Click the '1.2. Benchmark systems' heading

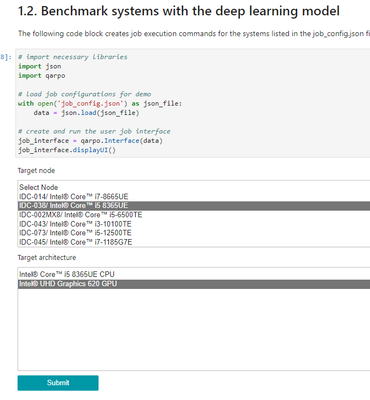point(179,11)
